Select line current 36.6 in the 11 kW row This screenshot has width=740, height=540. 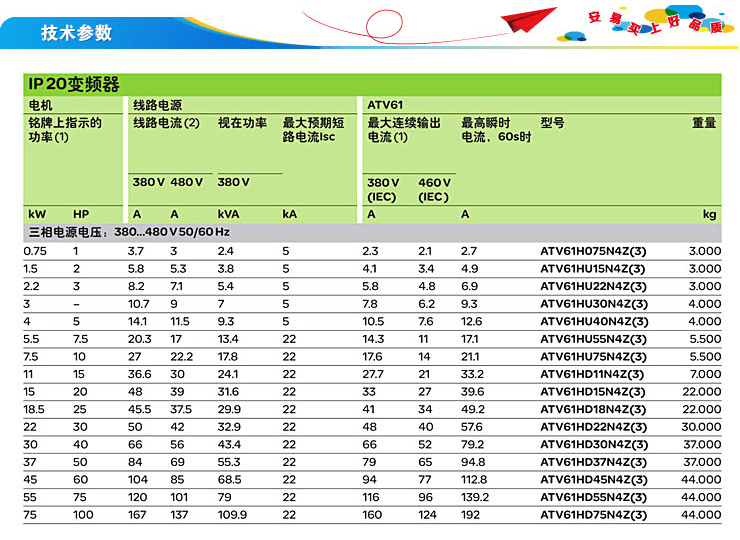(x=139, y=374)
